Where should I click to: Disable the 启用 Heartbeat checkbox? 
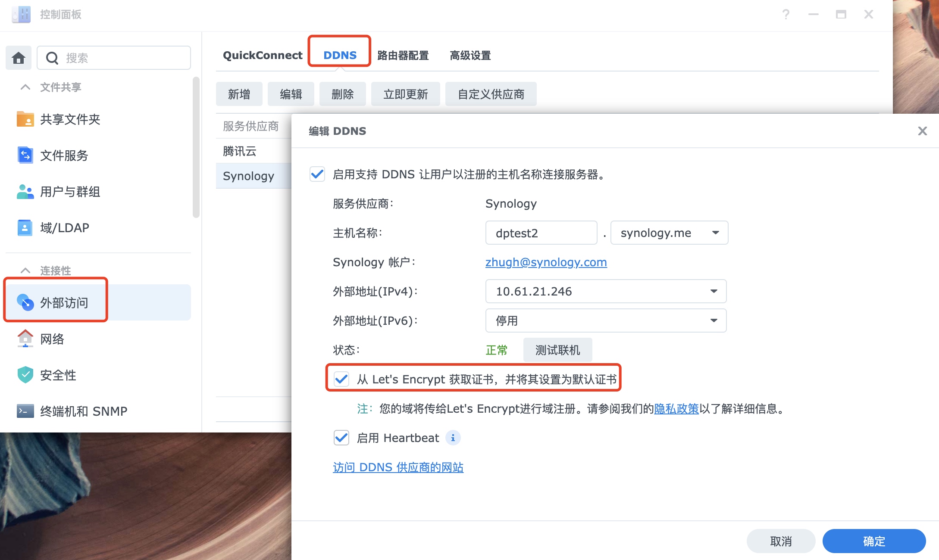coord(341,438)
